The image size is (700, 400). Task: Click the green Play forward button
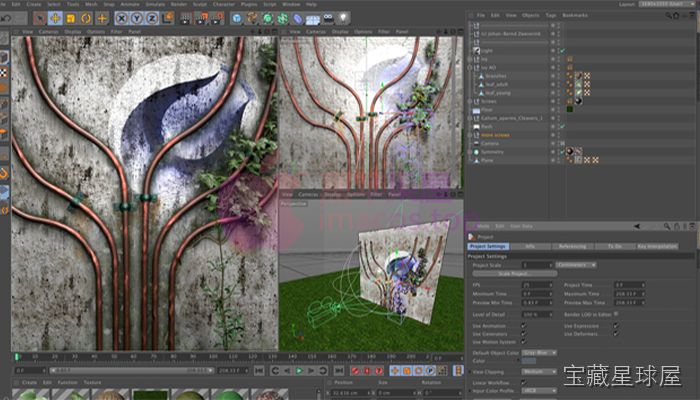[299, 371]
